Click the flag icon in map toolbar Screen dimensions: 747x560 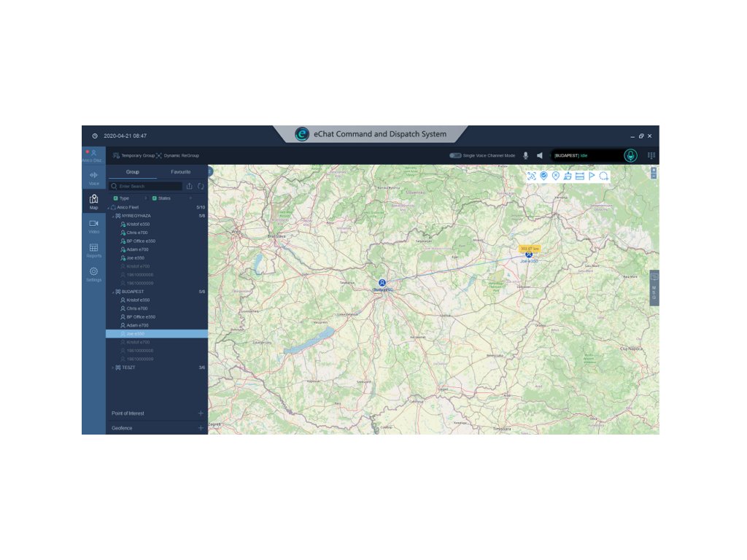592,176
